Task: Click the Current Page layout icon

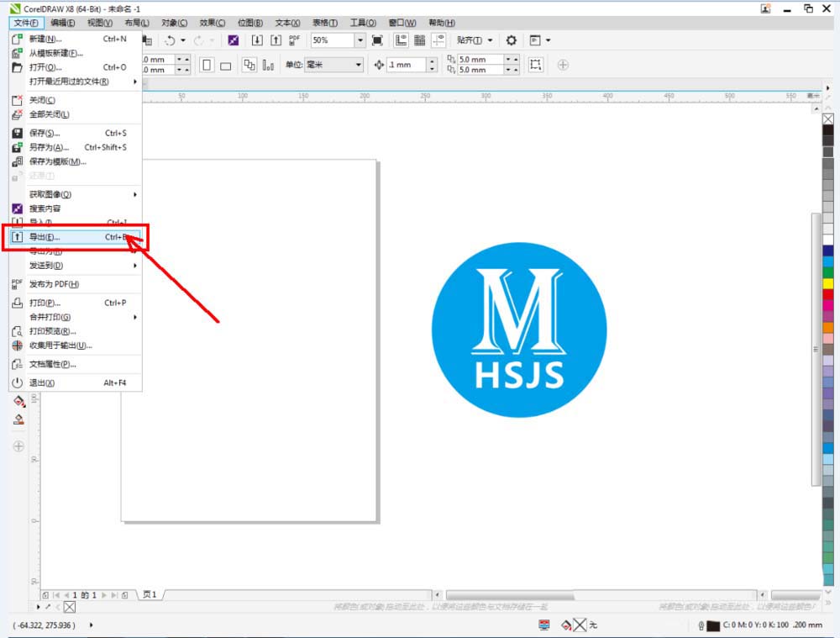Action: point(269,66)
